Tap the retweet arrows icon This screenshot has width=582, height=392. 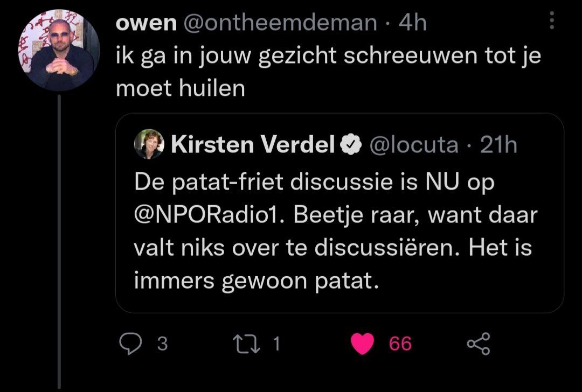coord(246,344)
